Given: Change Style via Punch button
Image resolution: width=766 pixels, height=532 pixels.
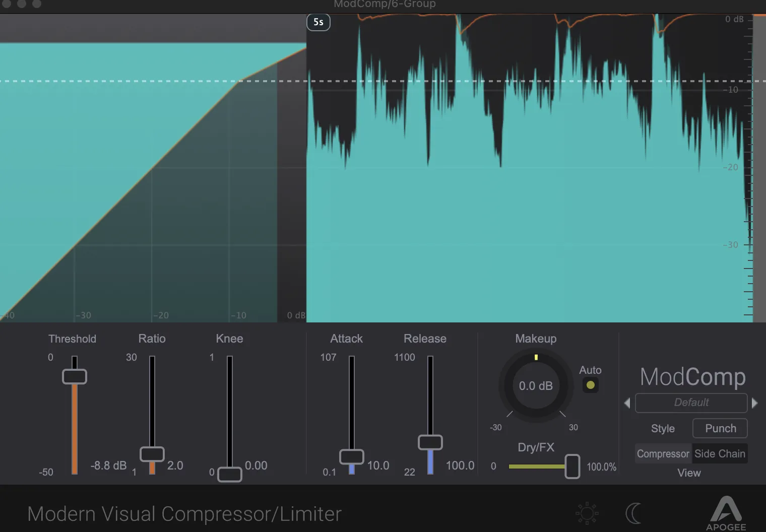Looking at the screenshot, I should point(720,428).
